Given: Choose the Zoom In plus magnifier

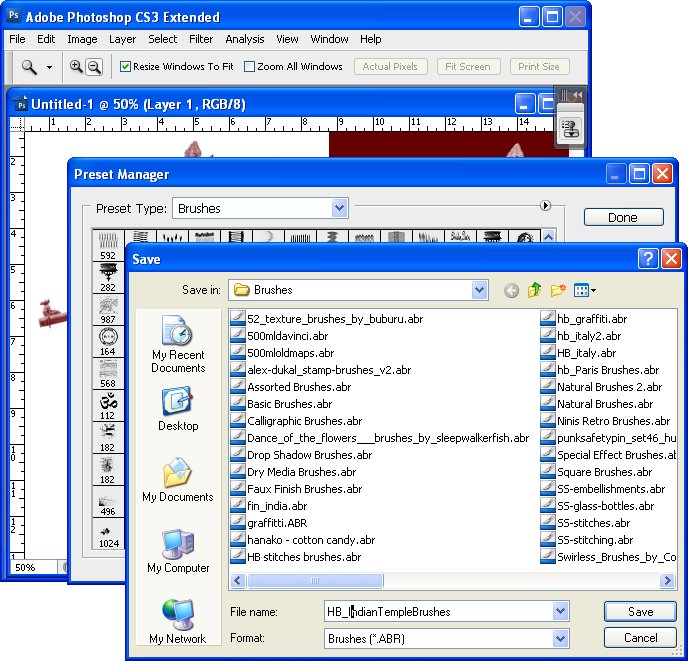Looking at the screenshot, I should (76, 67).
